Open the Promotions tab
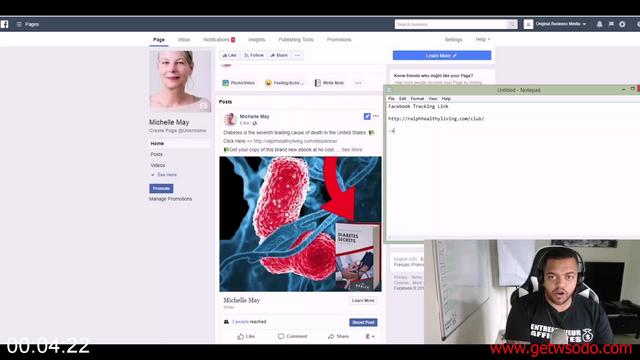 pyautogui.click(x=339, y=40)
